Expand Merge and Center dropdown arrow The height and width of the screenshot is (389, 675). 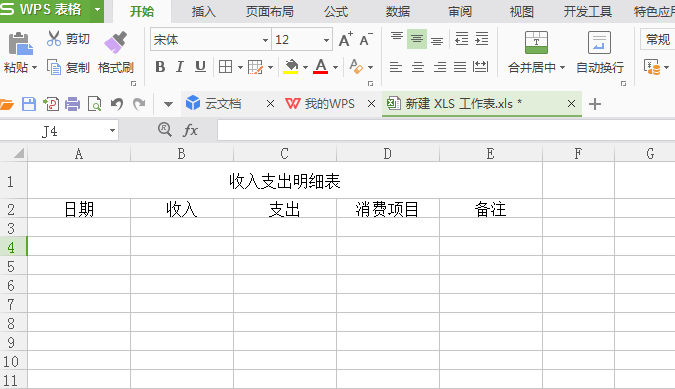click(562, 68)
